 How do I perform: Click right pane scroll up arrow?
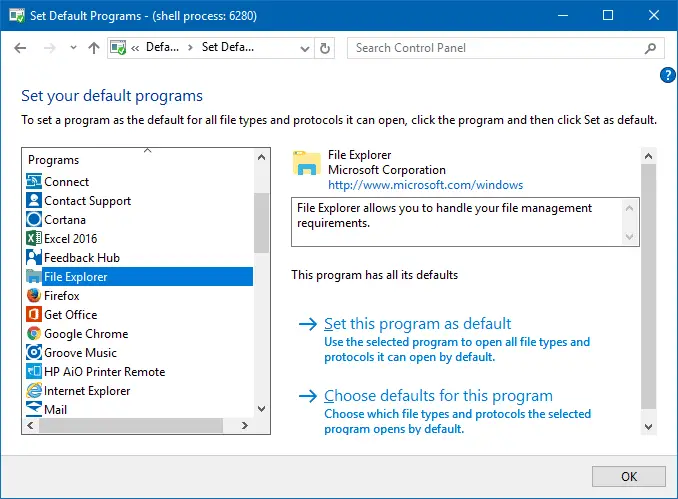tap(648, 156)
